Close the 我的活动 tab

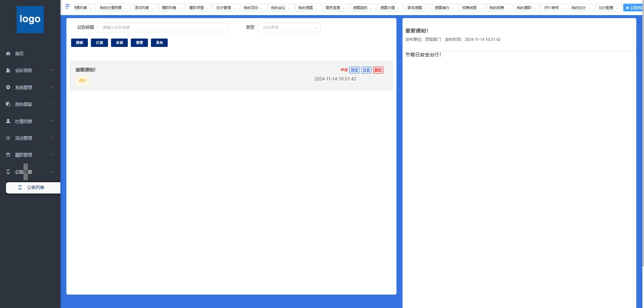pyautogui.click(x=262, y=8)
